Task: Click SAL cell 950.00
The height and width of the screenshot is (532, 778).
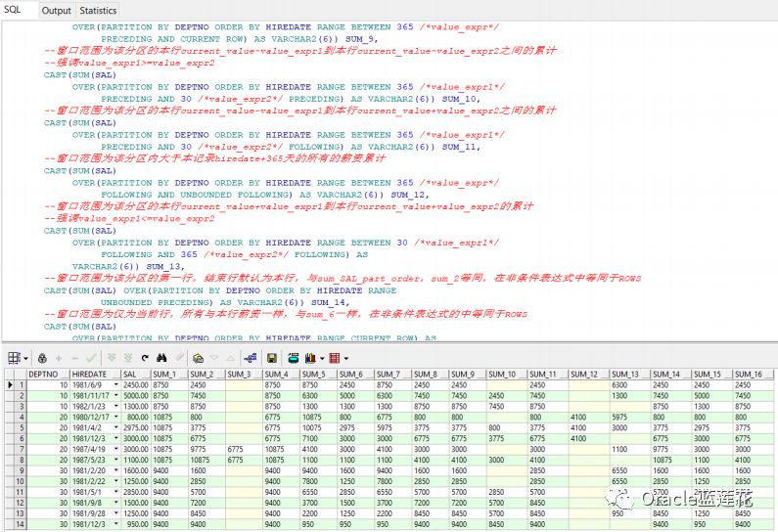Action: 136,524
